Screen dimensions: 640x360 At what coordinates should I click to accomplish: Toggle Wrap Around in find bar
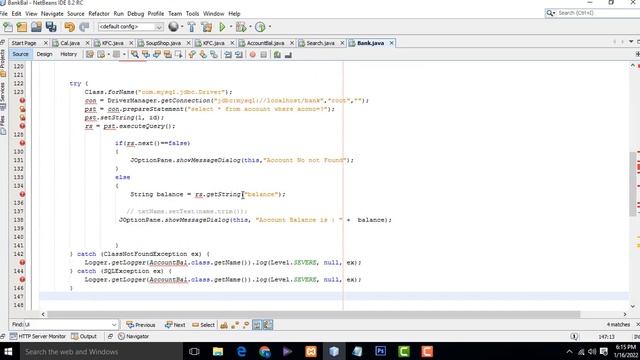point(268,325)
